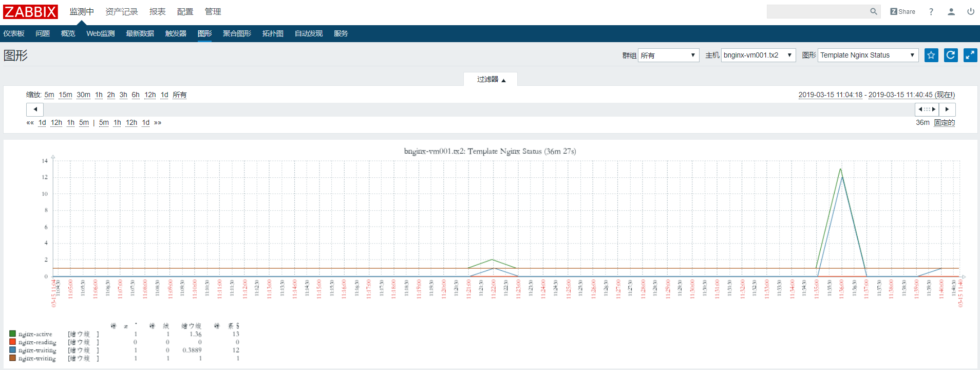Go to the 问题 submenu tab
The height and width of the screenshot is (370, 980).
43,33
